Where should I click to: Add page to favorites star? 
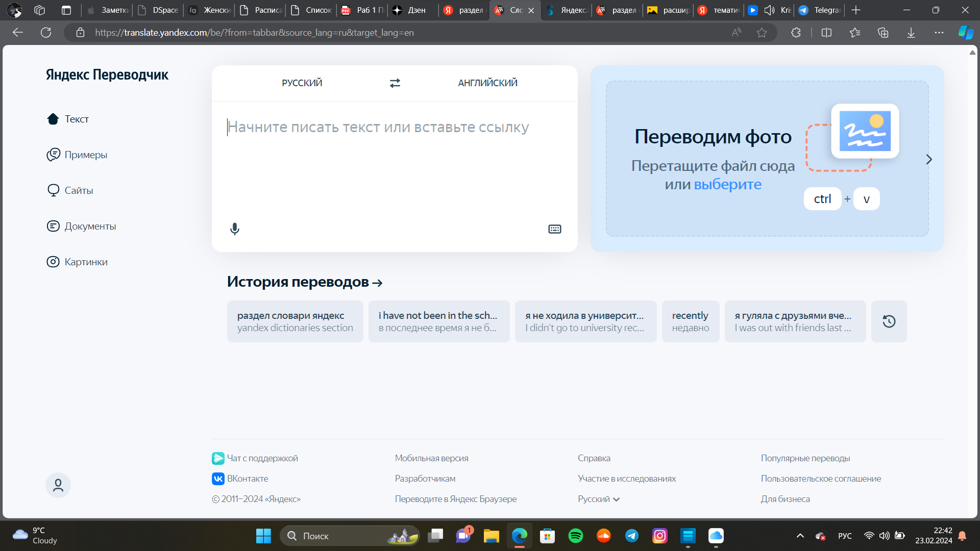click(x=762, y=33)
